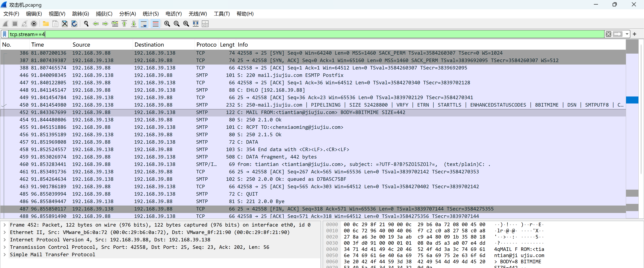
Task: Add a display filter button with plus
Action: [x=635, y=34]
